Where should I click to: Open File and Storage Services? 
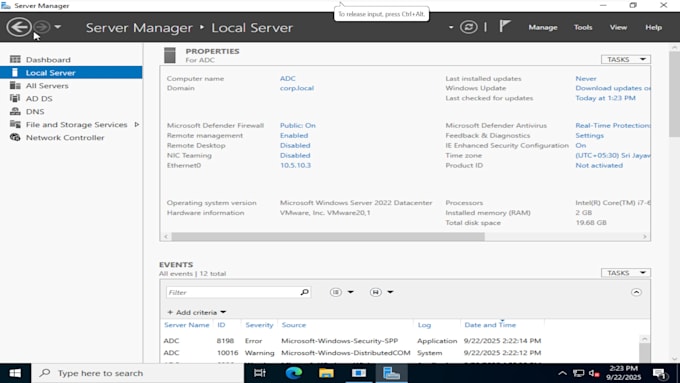tap(76, 124)
